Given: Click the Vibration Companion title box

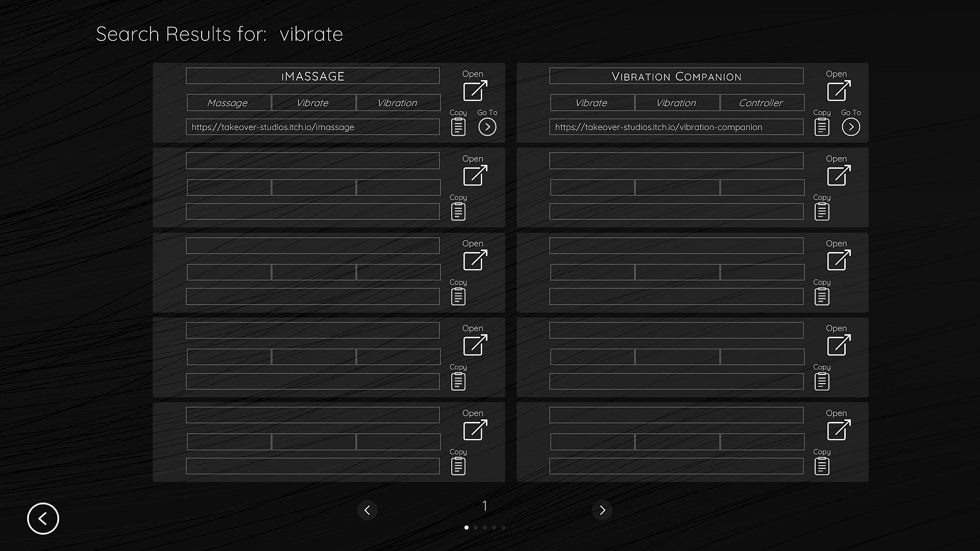Looking at the screenshot, I should 676,76.
